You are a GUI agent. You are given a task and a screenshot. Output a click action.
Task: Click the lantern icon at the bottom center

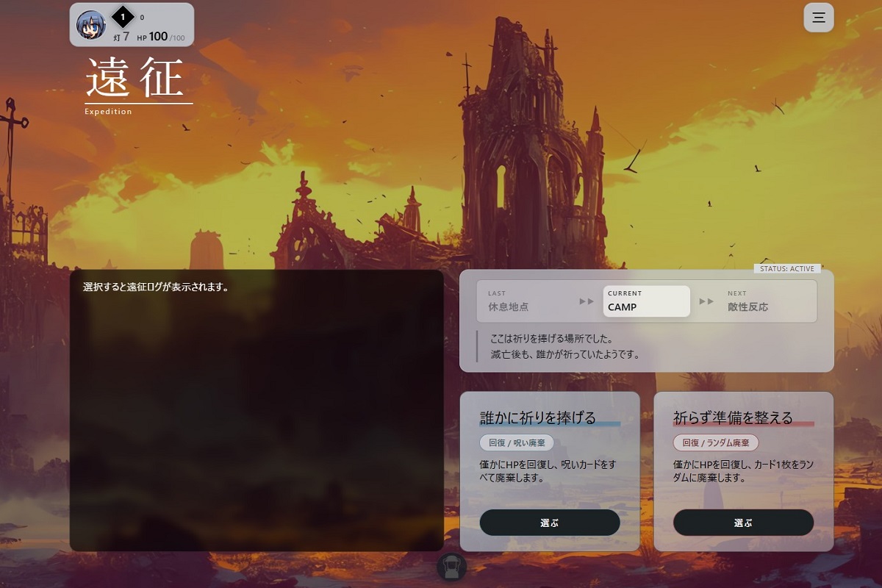coord(451,567)
